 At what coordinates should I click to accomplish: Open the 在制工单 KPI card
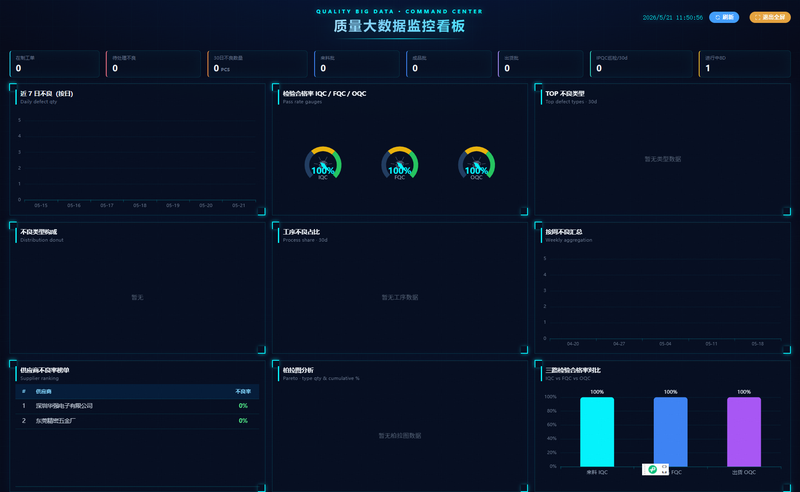[55, 64]
